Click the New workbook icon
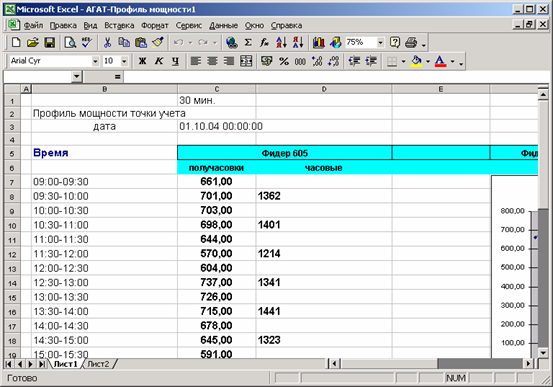553x387 pixels. click(x=16, y=43)
